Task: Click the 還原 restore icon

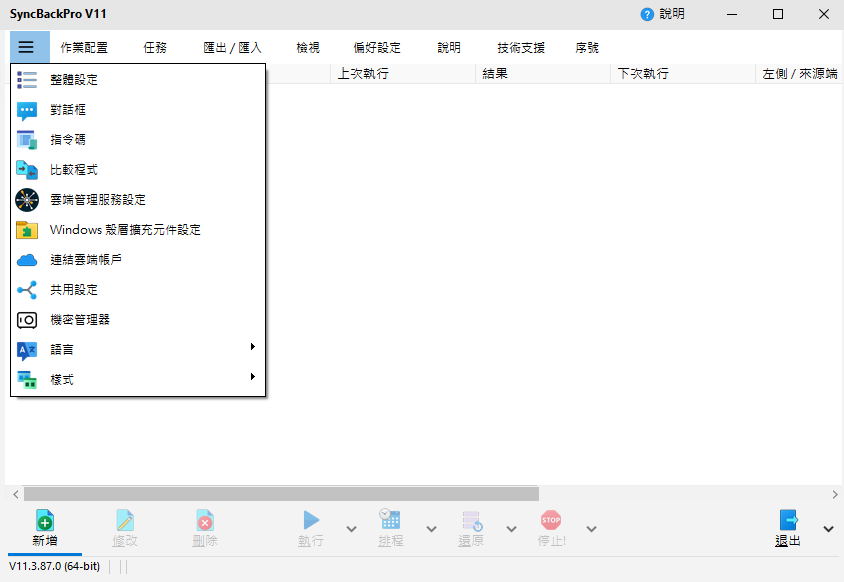Action: pyautogui.click(x=472, y=521)
